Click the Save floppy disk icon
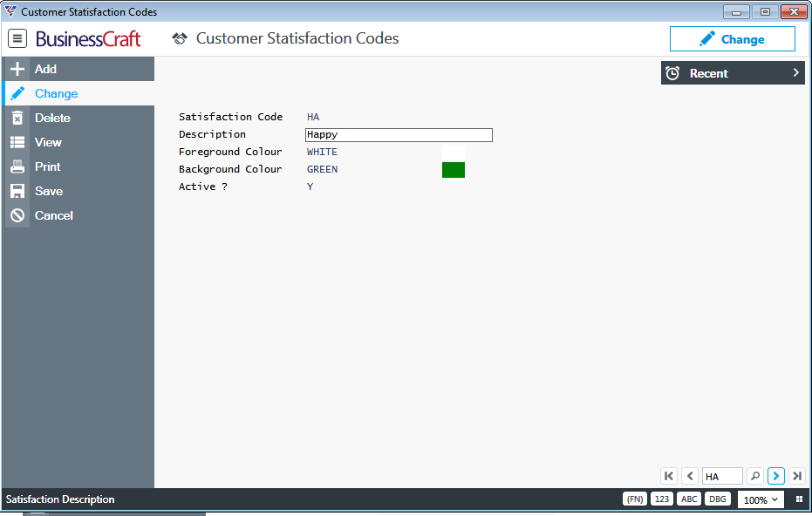Image resolution: width=812 pixels, height=516 pixels. coord(17,191)
